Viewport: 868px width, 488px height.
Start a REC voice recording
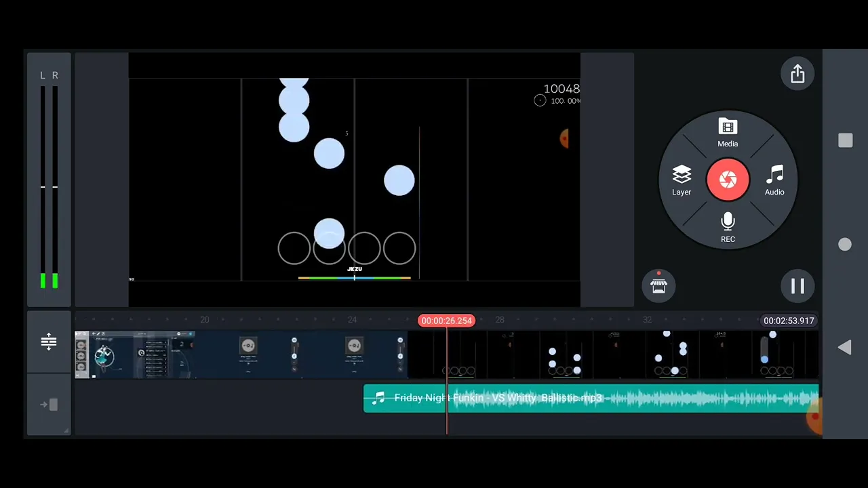pos(728,228)
